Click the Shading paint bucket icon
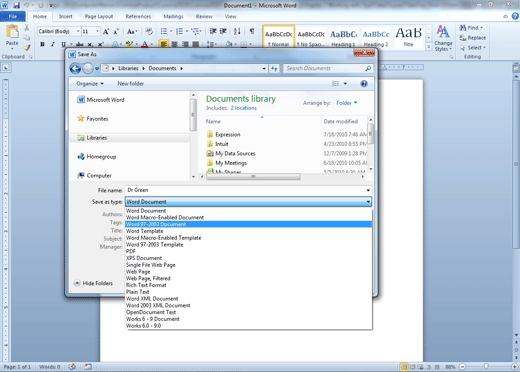Image resolution: width=520 pixels, height=372 pixels. (x=229, y=44)
